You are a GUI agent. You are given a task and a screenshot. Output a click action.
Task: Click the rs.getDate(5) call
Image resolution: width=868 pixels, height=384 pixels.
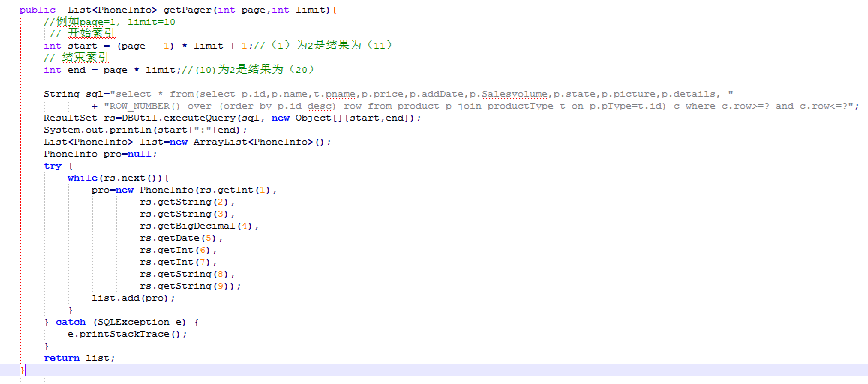point(181,238)
